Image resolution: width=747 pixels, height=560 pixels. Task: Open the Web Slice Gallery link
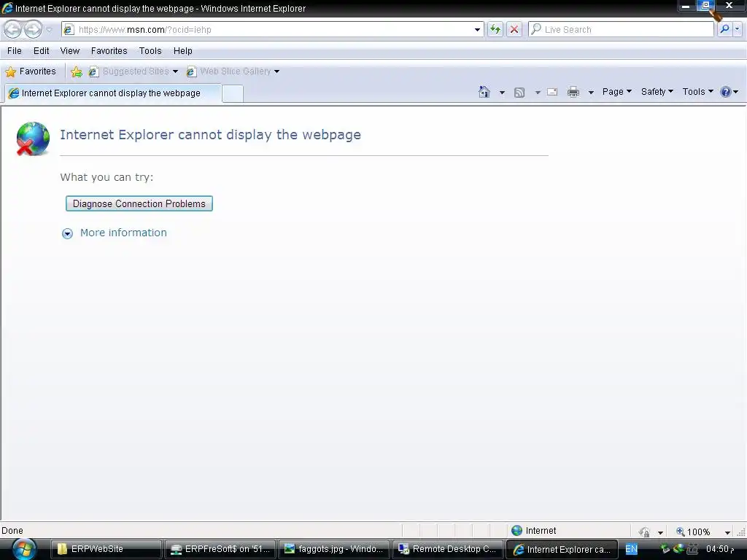click(x=233, y=71)
